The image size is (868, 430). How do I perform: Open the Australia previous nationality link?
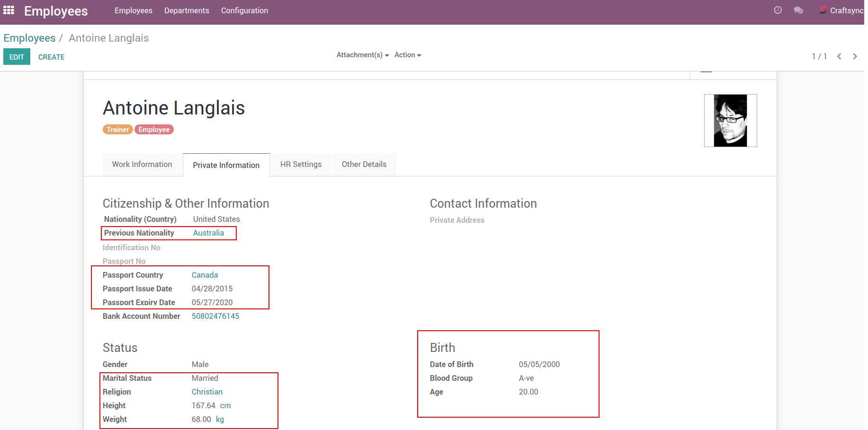[208, 233]
